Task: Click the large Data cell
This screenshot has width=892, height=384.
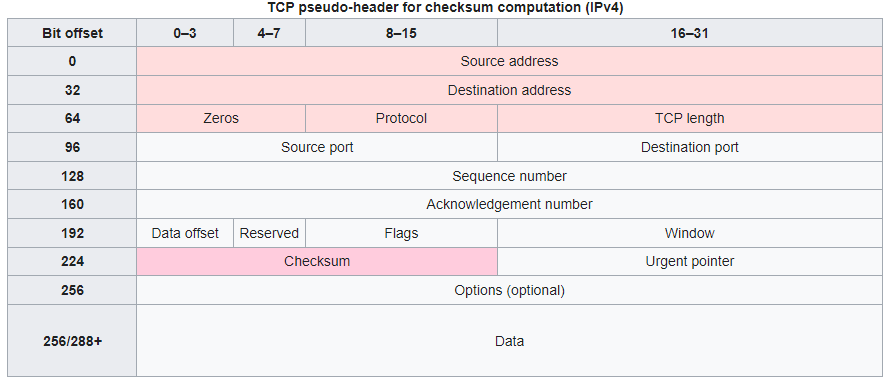Action: pos(509,341)
